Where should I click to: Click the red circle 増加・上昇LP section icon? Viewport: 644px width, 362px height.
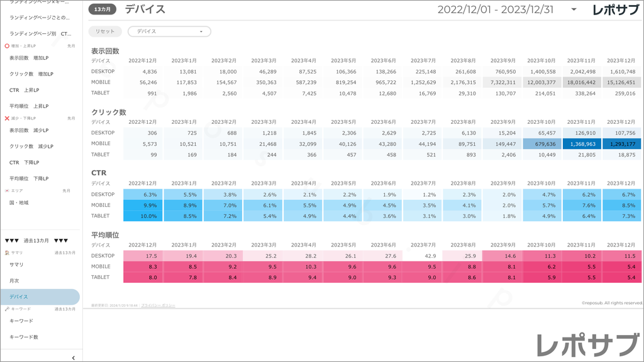click(x=7, y=46)
